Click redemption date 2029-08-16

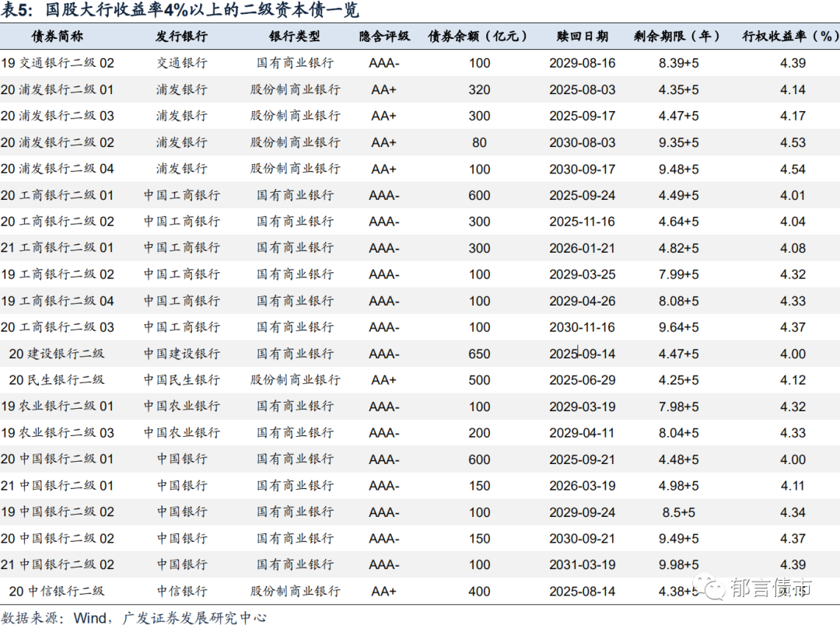583,63
